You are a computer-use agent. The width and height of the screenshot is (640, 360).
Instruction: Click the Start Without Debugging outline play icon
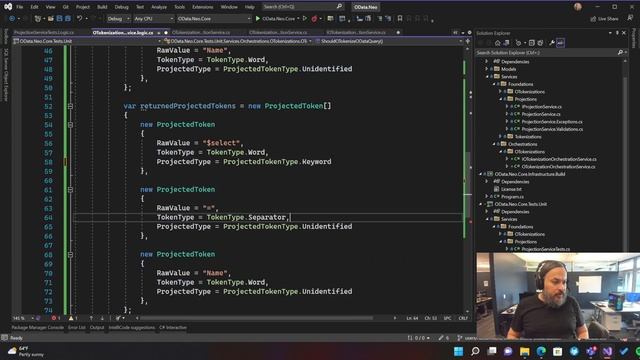click(305, 18)
